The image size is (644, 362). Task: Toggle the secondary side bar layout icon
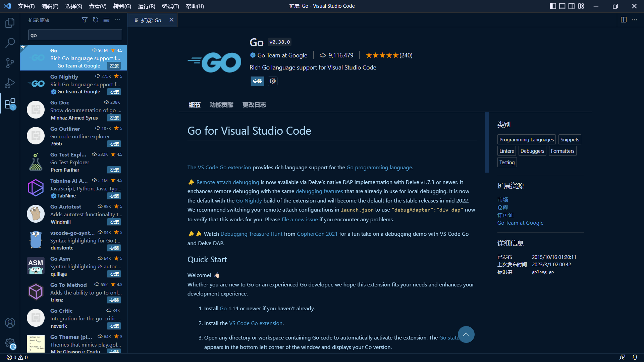point(572,6)
